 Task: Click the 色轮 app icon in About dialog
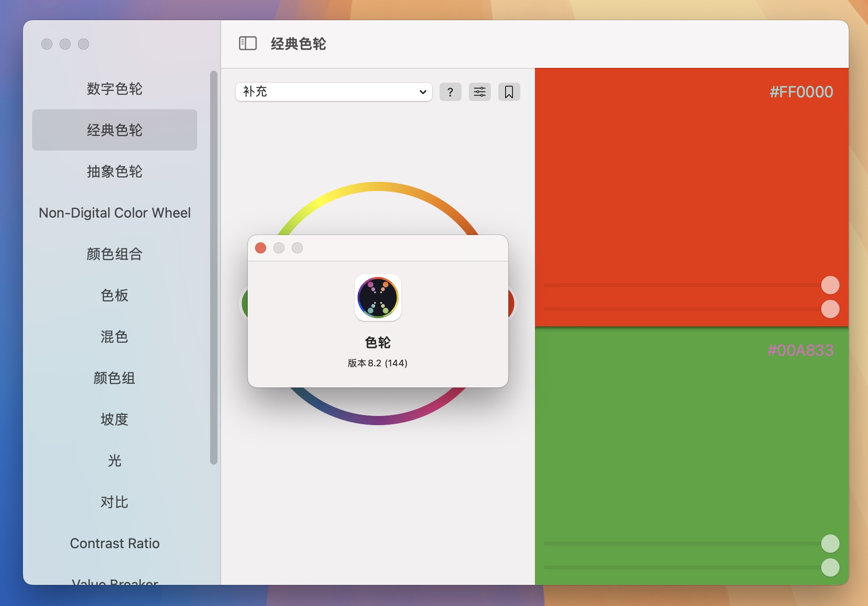pyautogui.click(x=378, y=297)
